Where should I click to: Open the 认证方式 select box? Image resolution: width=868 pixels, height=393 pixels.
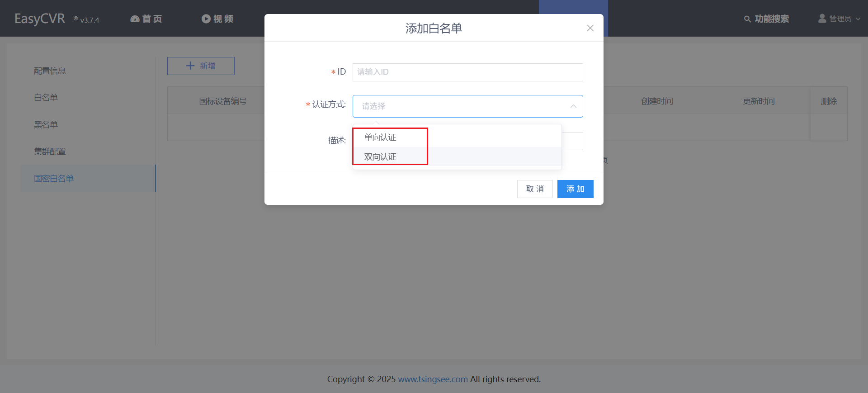click(467, 106)
